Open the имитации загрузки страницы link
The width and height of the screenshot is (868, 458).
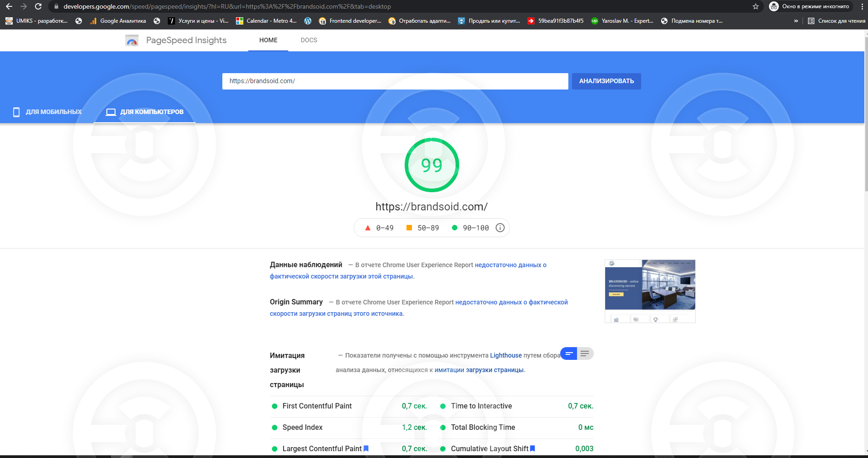[479, 370]
